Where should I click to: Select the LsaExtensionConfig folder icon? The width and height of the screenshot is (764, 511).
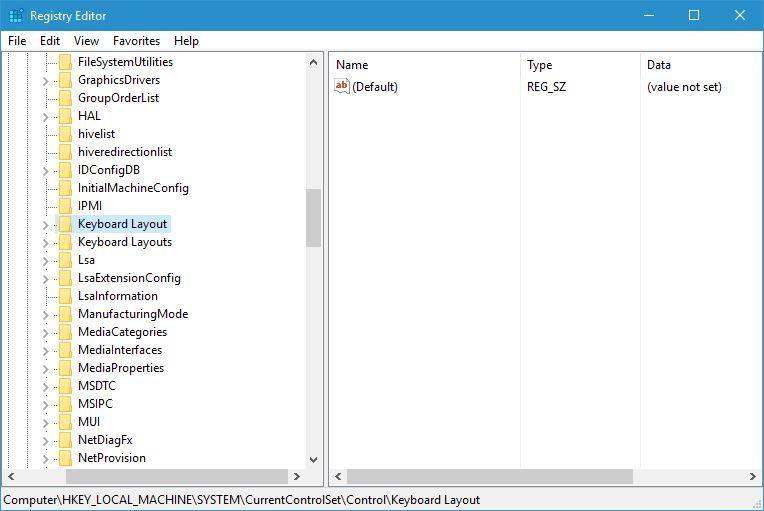click(65, 279)
